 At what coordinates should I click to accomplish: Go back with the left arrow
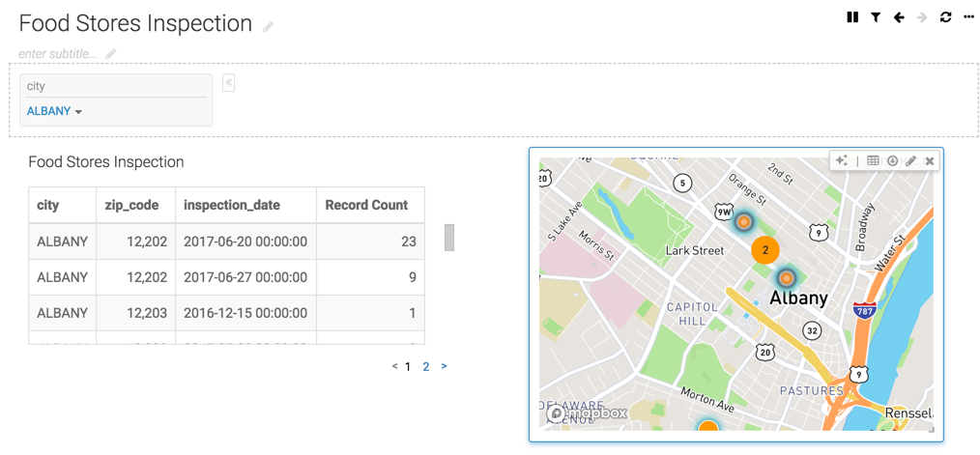(x=899, y=17)
